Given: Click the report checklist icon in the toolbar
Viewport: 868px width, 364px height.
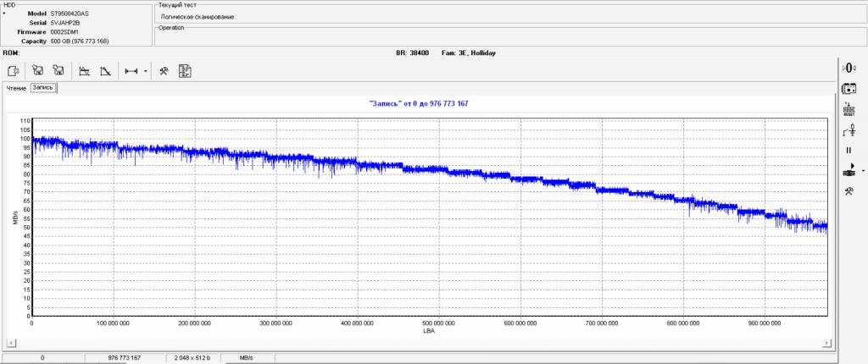Looking at the screenshot, I should tap(186, 71).
